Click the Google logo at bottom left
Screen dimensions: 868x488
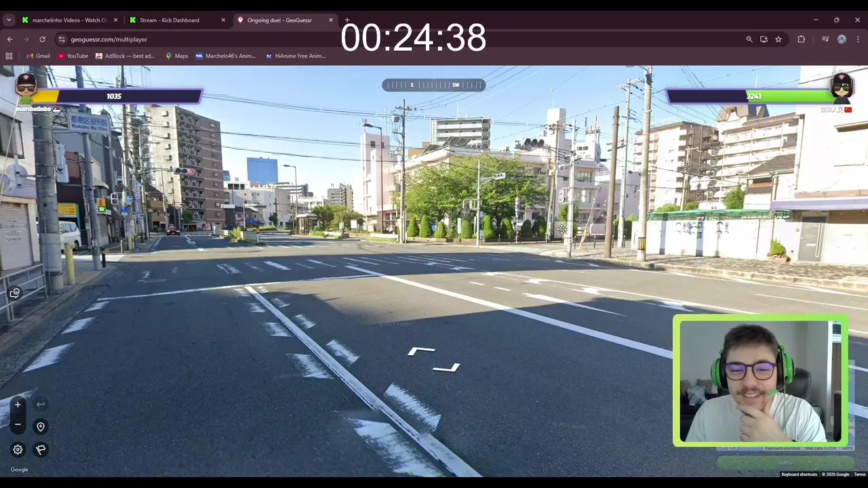click(x=19, y=470)
